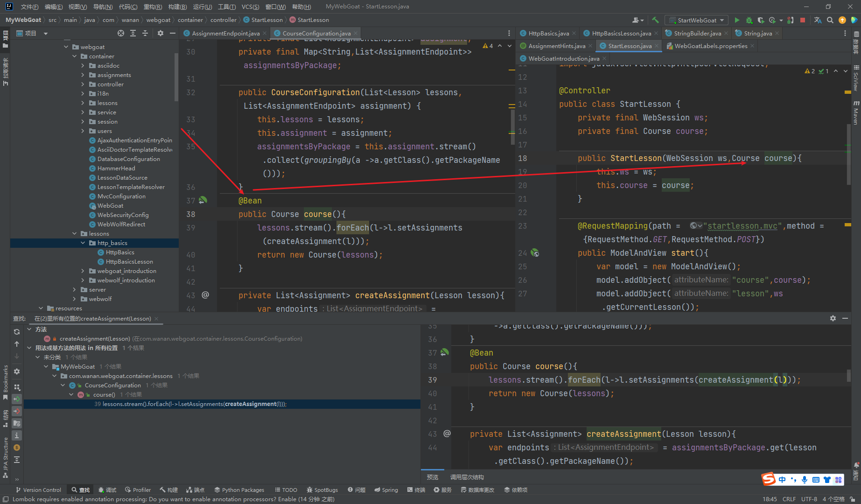The image size is (861, 504).
Task: Stop the running process
Action: click(x=803, y=20)
